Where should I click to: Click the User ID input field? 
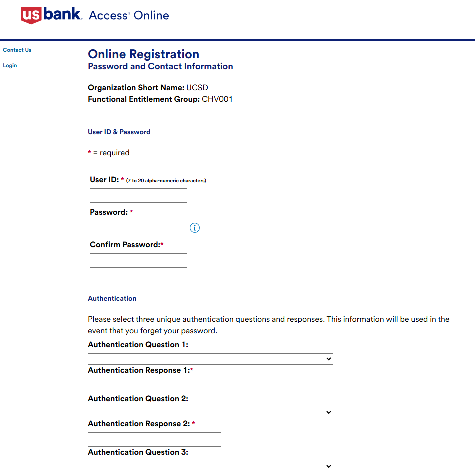point(138,195)
